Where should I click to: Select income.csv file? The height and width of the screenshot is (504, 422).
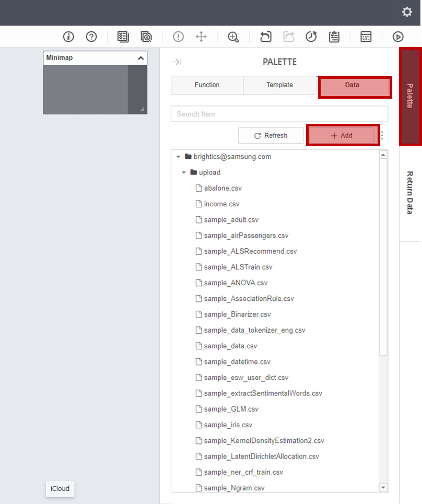pos(222,204)
